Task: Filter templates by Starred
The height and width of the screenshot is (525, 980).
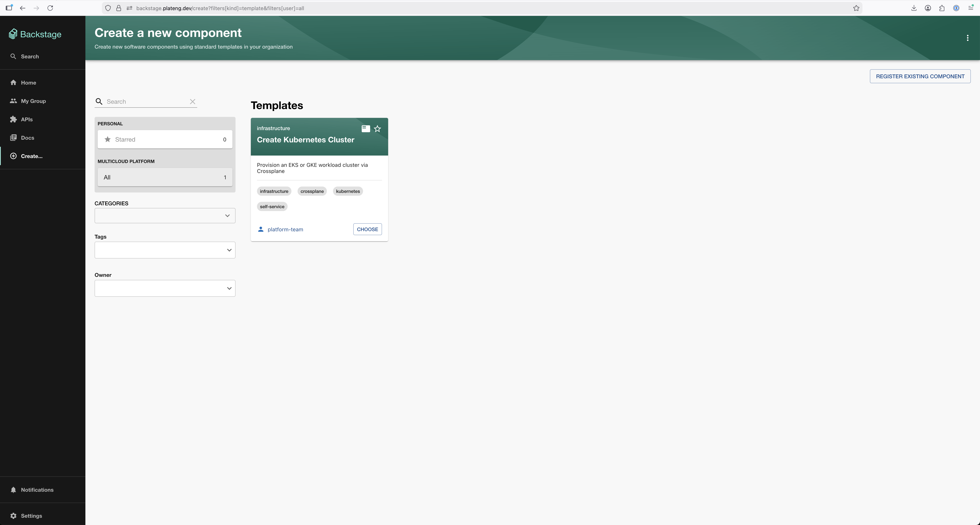Action: tap(165, 139)
